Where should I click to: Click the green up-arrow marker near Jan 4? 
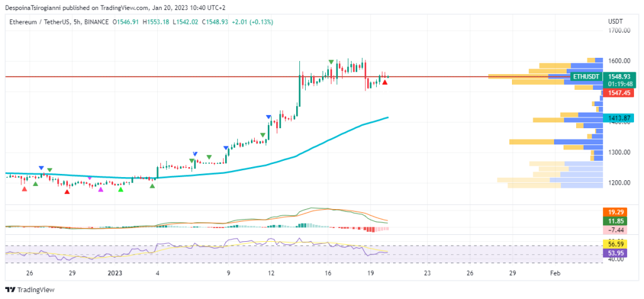coord(152,187)
